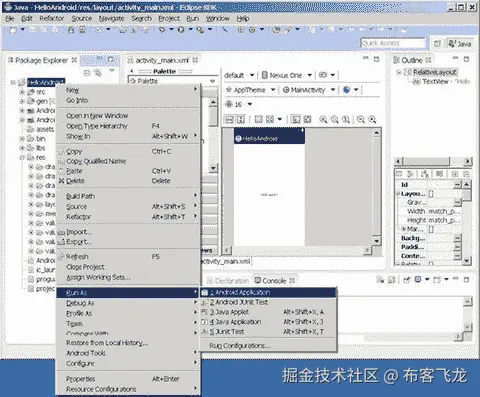Choose 1 Android Application
The height and width of the screenshot is (397, 480).
click(268, 292)
